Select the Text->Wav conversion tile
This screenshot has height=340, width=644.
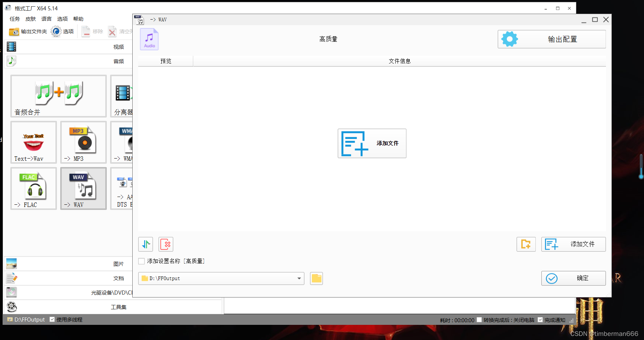click(34, 142)
